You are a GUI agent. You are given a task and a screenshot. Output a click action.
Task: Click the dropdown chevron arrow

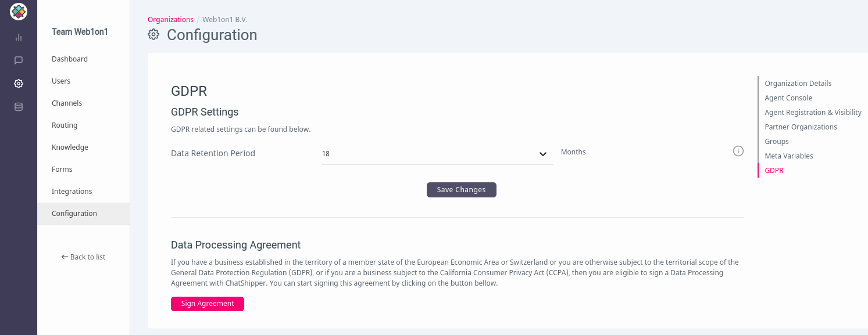(543, 154)
